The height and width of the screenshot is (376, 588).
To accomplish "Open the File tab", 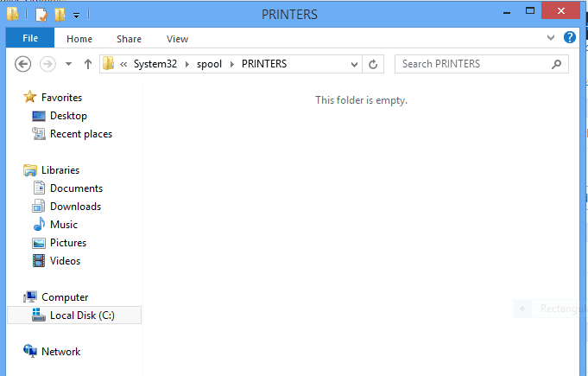I will point(29,39).
